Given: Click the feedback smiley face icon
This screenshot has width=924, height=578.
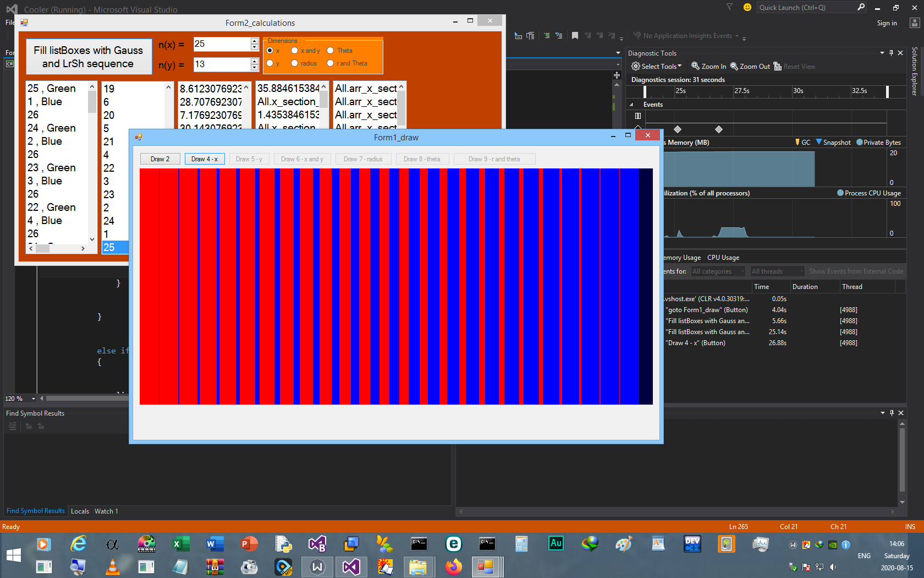Looking at the screenshot, I should (747, 7).
